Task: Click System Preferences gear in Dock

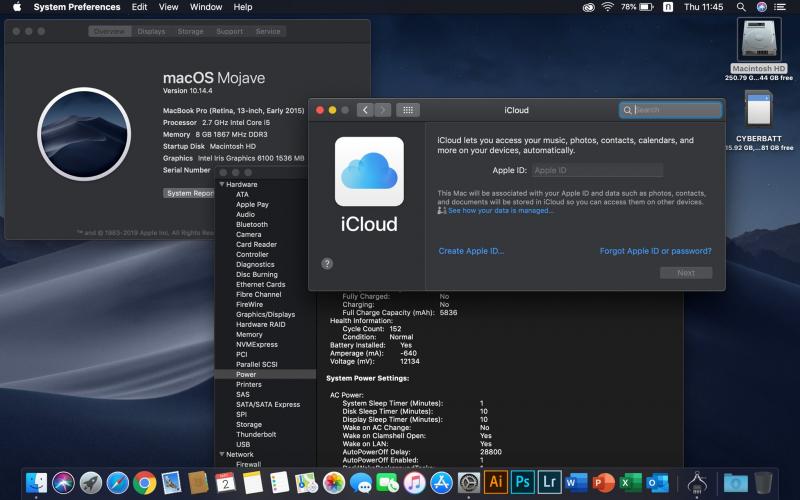Action: click(x=469, y=482)
